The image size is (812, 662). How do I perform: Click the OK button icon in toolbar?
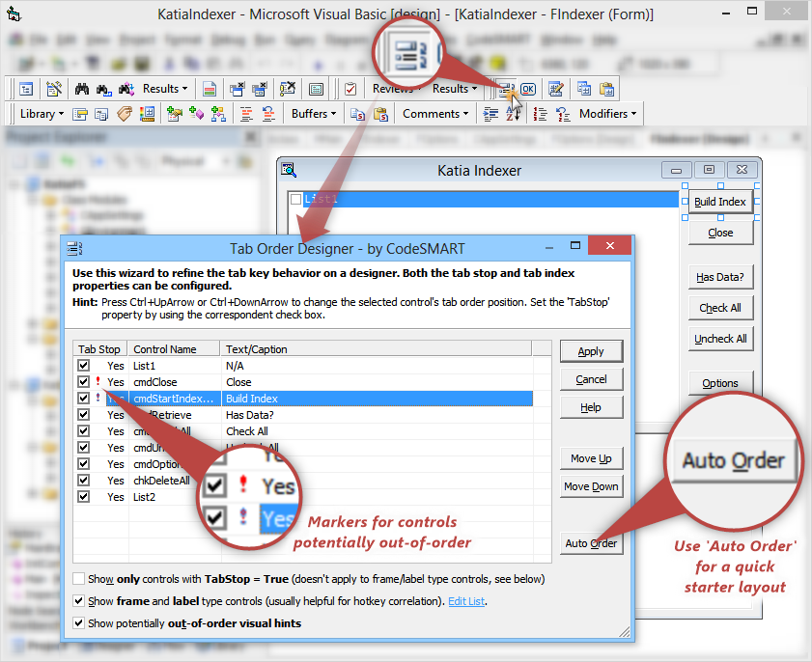(528, 89)
